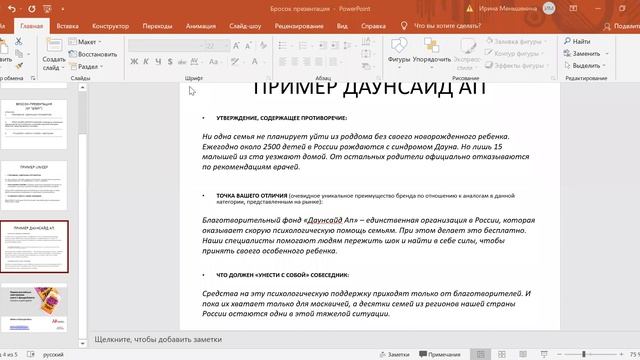Open change case Aa dropdown
This screenshot has width=640, height=360.
tap(215, 62)
